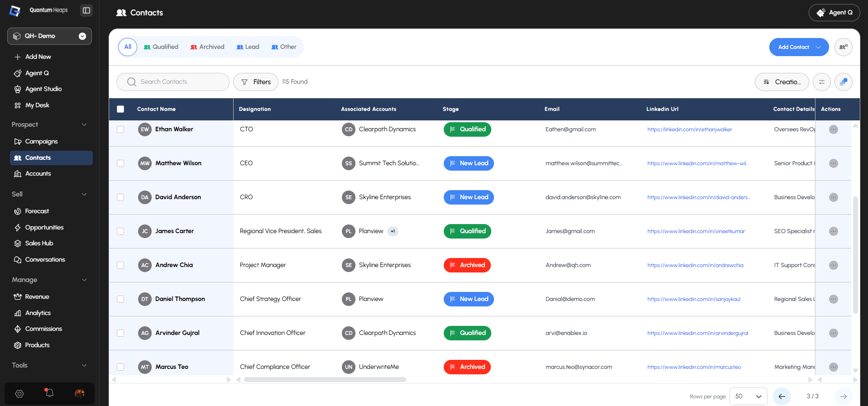Check the Andrew Chia row checkbox
The width and height of the screenshot is (868, 406).
point(120,265)
